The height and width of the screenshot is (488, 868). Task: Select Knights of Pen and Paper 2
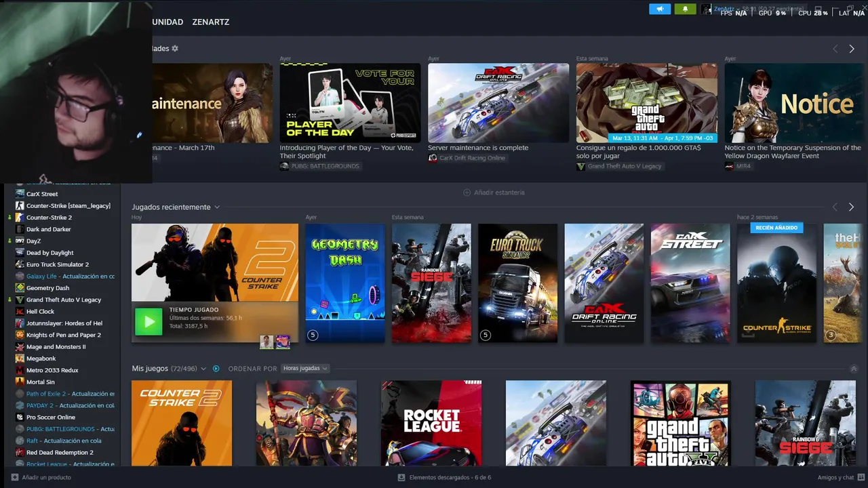(x=64, y=335)
